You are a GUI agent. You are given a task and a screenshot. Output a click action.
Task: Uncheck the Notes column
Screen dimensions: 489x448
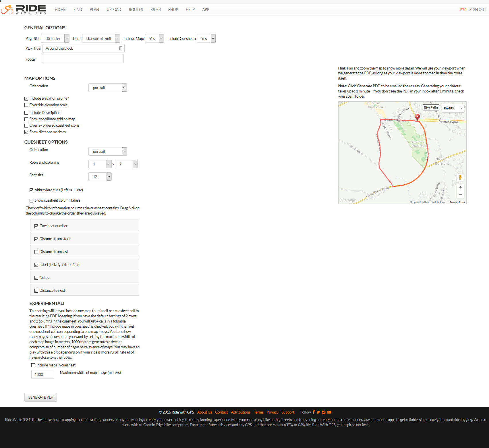tap(36, 278)
